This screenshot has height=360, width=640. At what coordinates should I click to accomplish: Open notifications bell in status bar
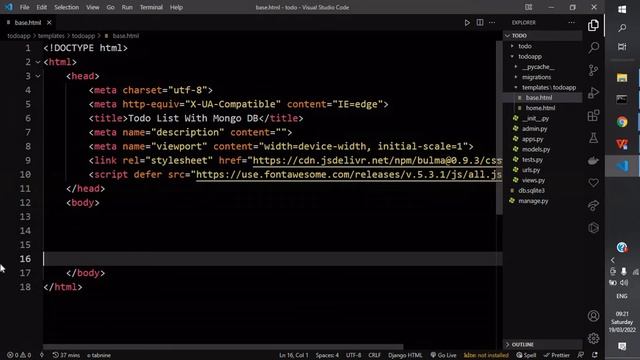(x=595, y=355)
